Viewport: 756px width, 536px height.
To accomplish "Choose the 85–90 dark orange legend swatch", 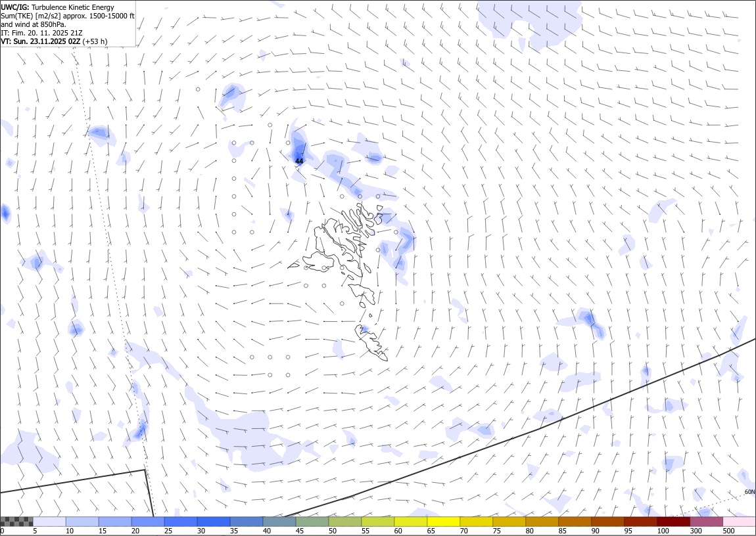I will pos(575,522).
